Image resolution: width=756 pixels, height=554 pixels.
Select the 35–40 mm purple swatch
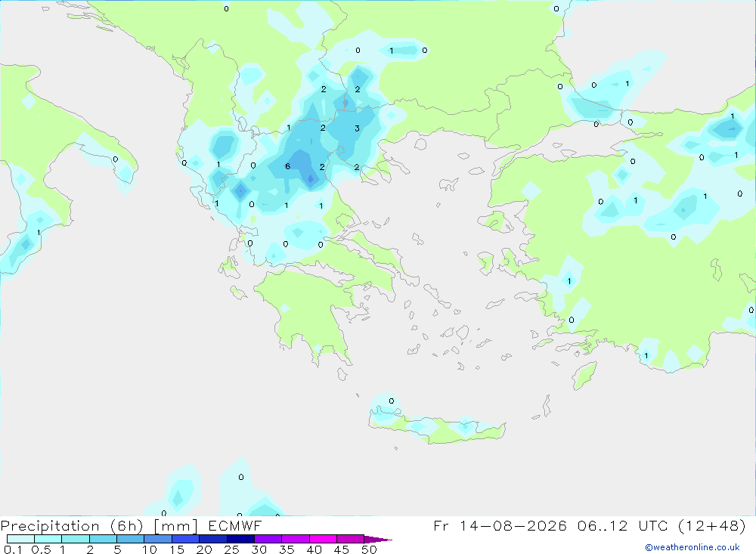coord(296,539)
